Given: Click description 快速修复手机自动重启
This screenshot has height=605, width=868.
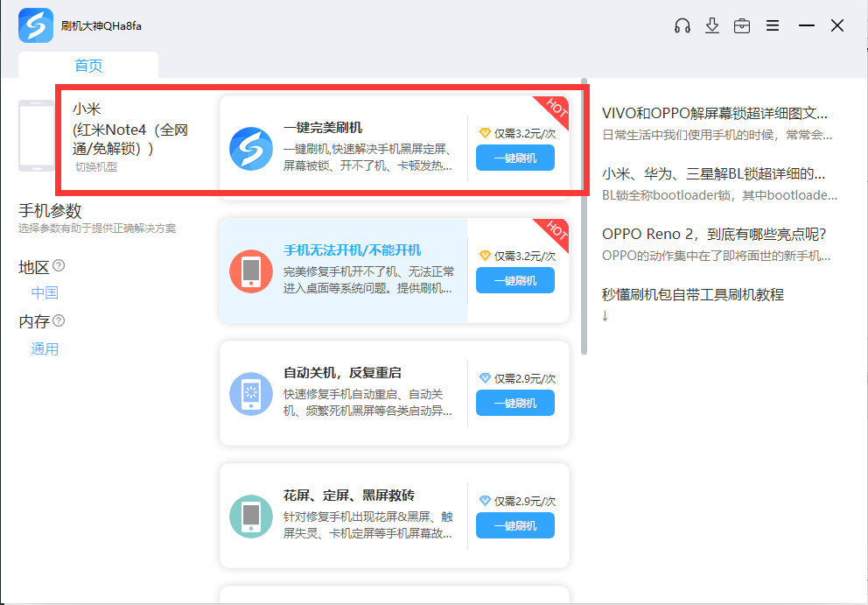Looking at the screenshot, I should pos(368,402).
